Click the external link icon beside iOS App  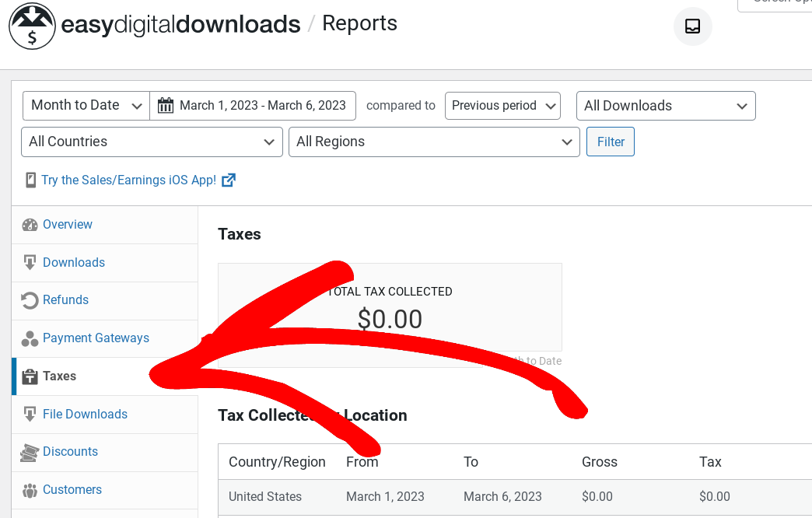tap(229, 180)
